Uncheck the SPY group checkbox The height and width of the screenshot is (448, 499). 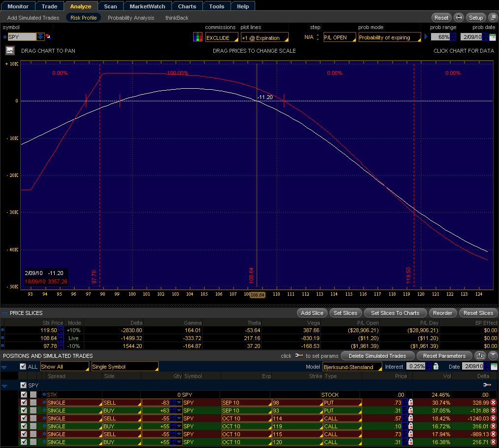point(23,385)
